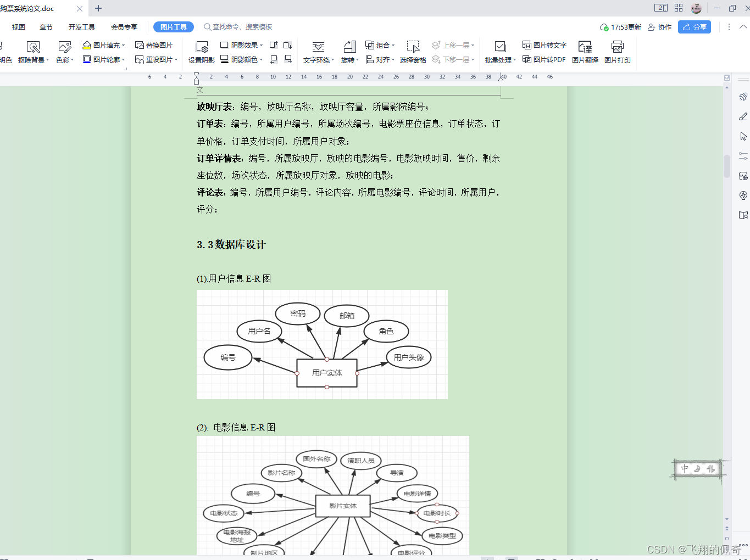Nudge shadow up with the up-arrow icon

point(274,45)
